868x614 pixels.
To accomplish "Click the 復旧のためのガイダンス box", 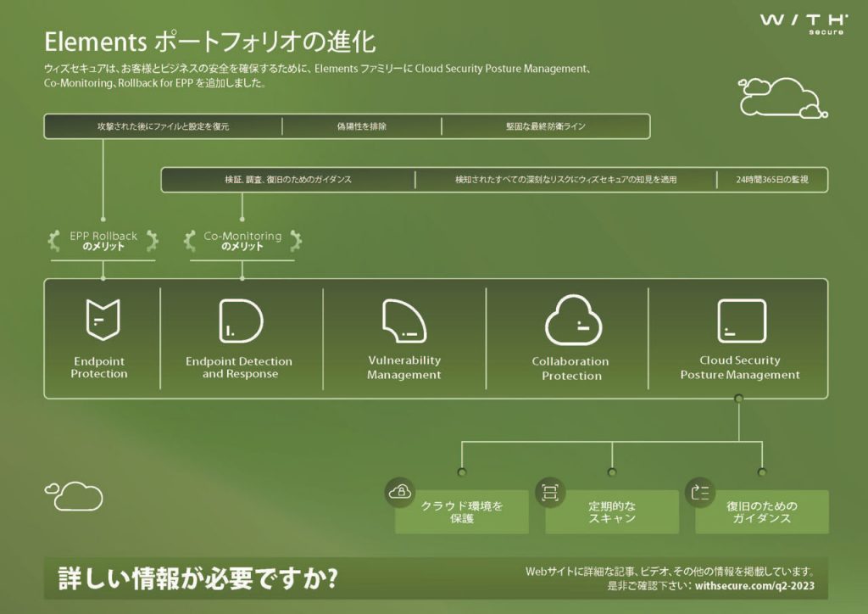I will tap(762, 512).
